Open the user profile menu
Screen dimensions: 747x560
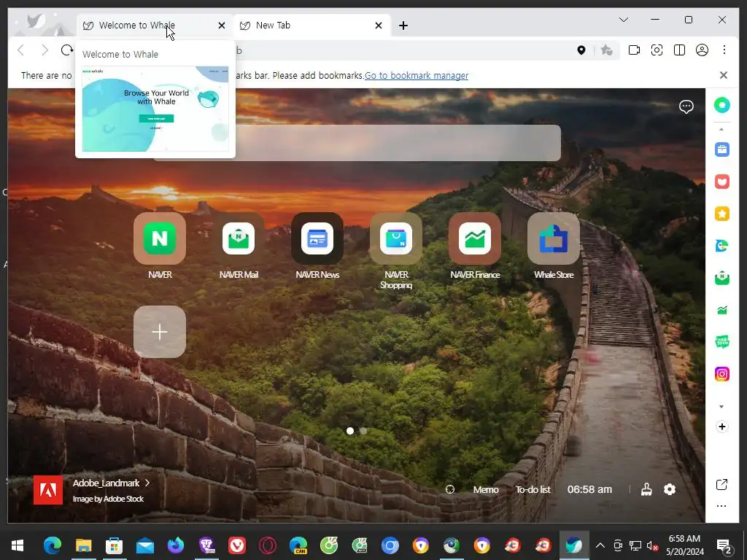click(702, 50)
